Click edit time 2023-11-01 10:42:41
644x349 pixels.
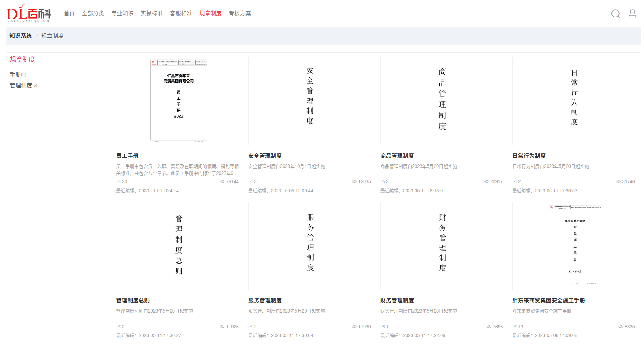pos(160,191)
